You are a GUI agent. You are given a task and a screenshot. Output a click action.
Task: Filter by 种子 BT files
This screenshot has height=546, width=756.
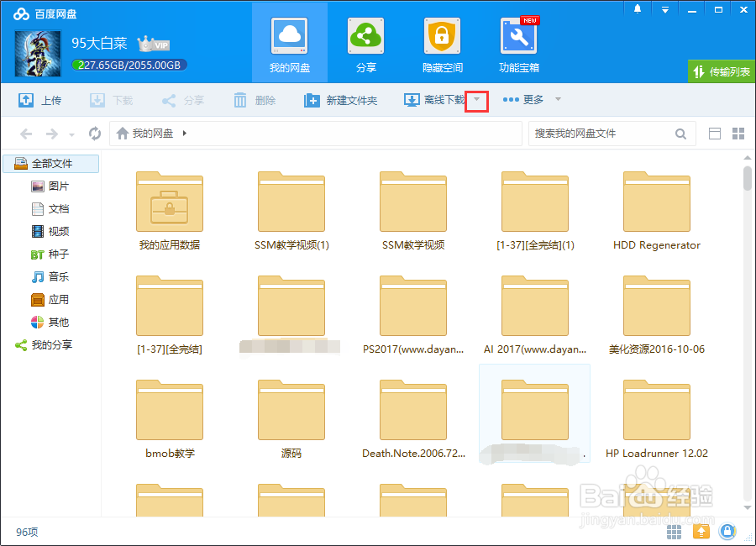[50, 255]
